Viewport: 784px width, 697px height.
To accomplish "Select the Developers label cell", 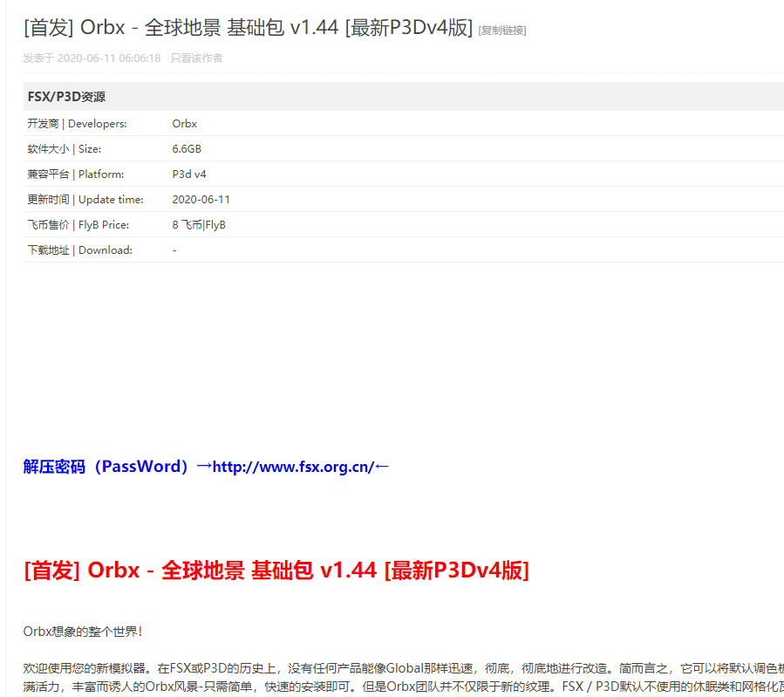I will (x=77, y=124).
